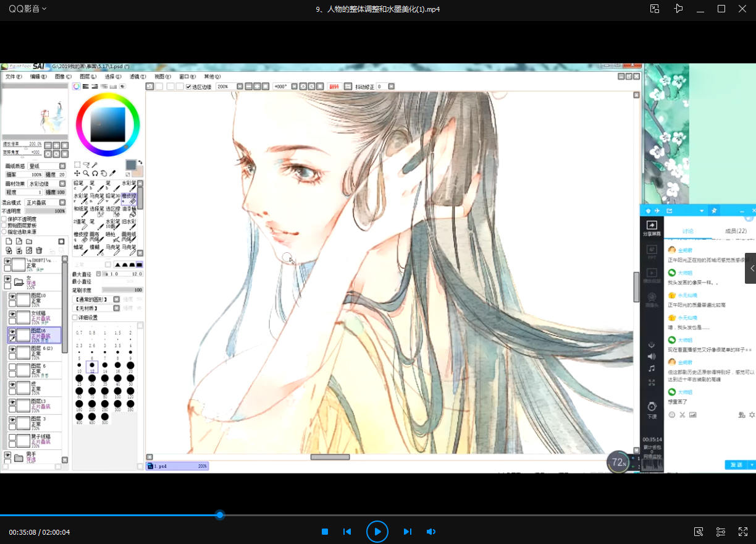The width and height of the screenshot is (756, 544).
Task: Hide layer 图层10 via its eye icon
Action: (12, 297)
